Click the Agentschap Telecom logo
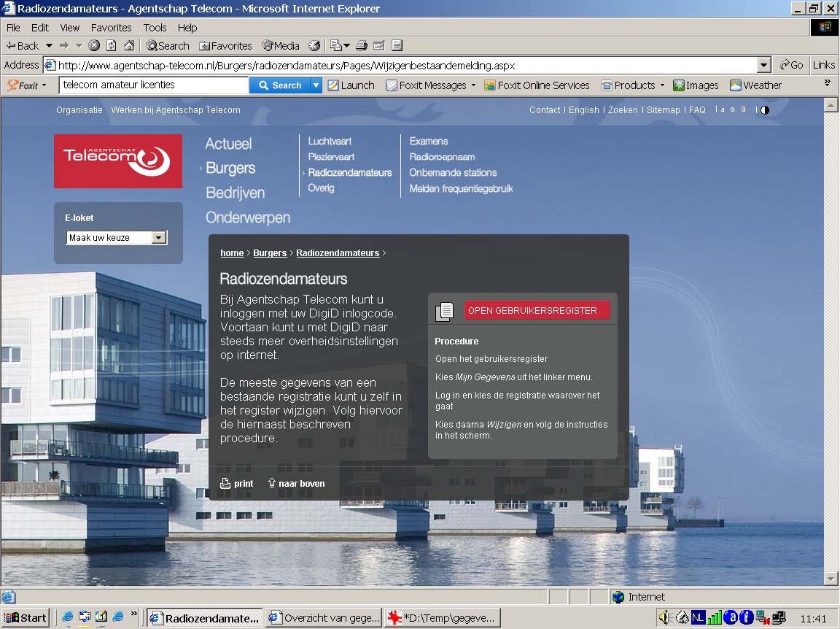 [x=118, y=161]
